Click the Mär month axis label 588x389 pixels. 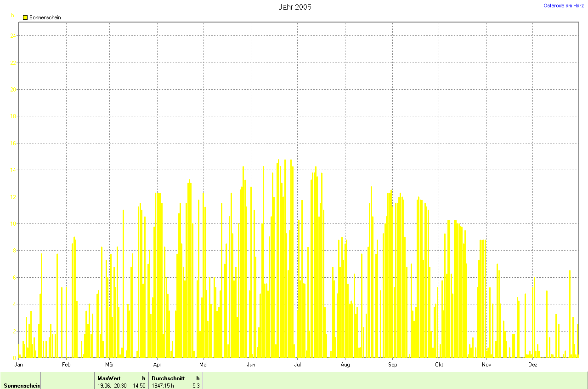pos(109,365)
